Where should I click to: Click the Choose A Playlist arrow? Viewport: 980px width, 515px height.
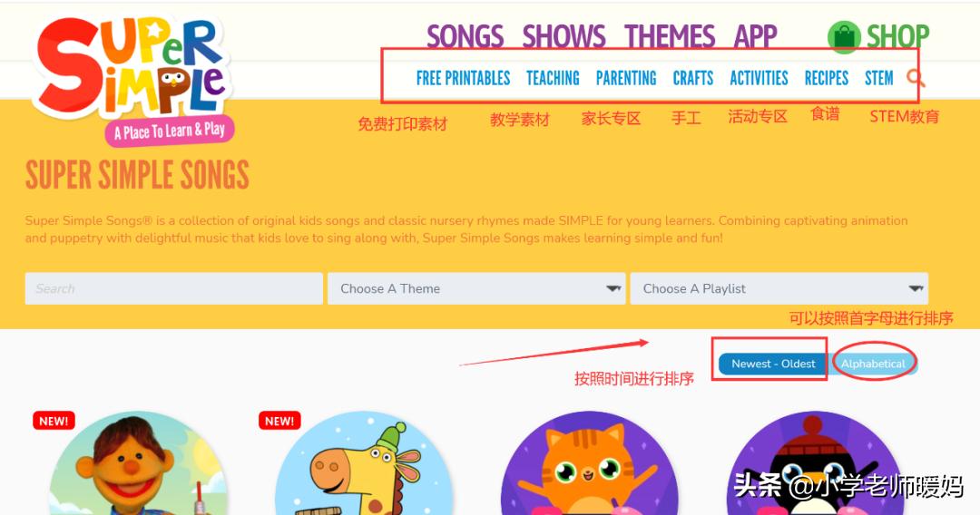[916, 288]
